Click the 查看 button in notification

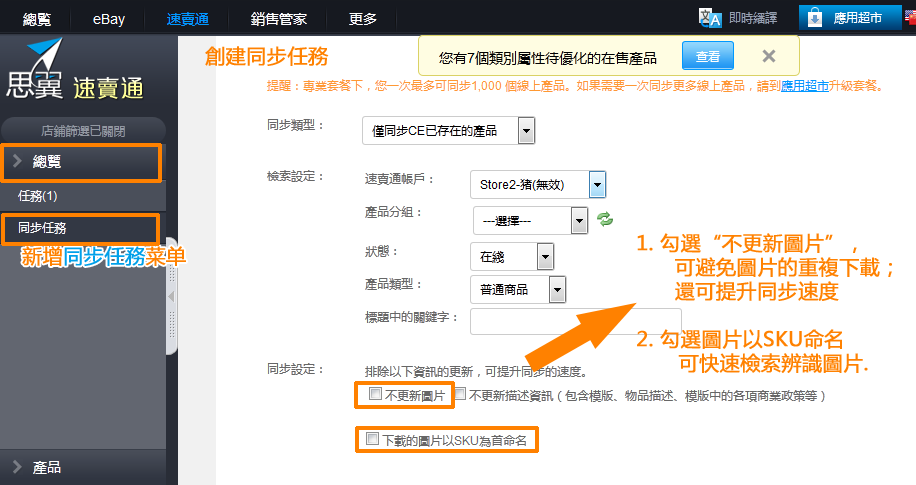coord(707,56)
